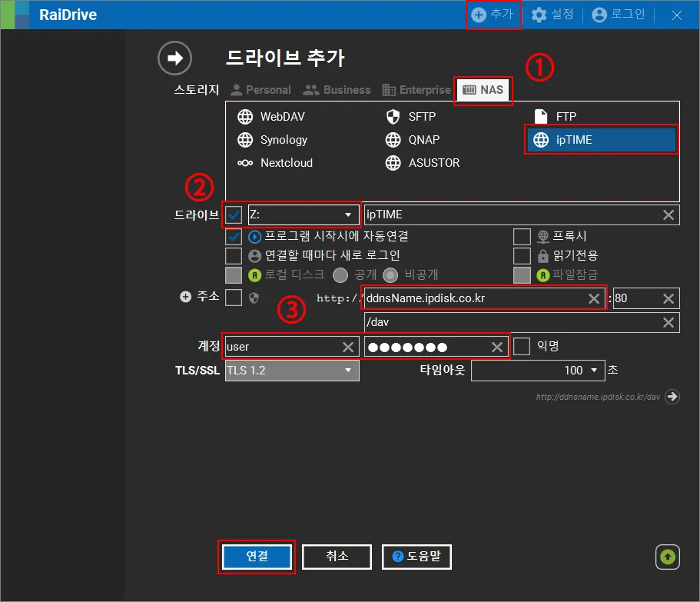700x602 pixels.
Task: Clear the /dav path field
Action: coord(668,322)
